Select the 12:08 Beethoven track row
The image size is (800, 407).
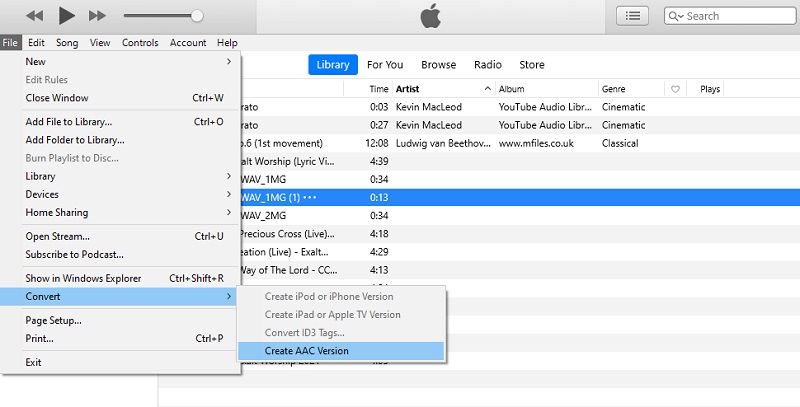(520, 143)
